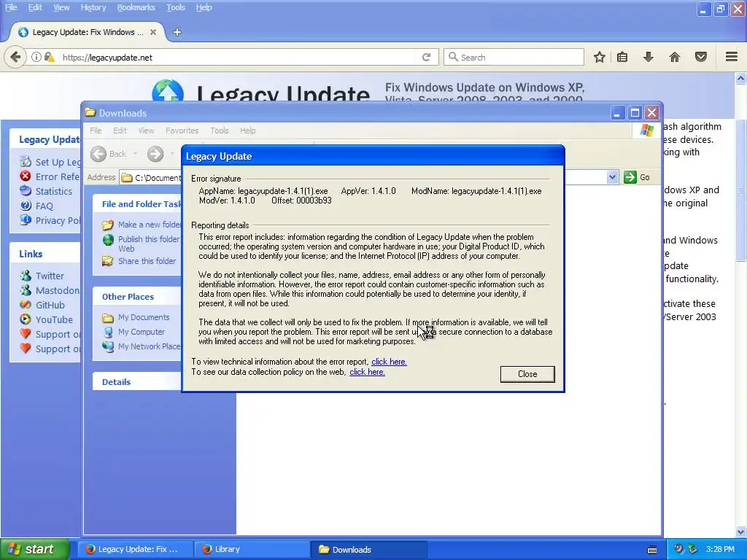Bookmark this page with star icon
This screenshot has width=747, height=560.
600,57
